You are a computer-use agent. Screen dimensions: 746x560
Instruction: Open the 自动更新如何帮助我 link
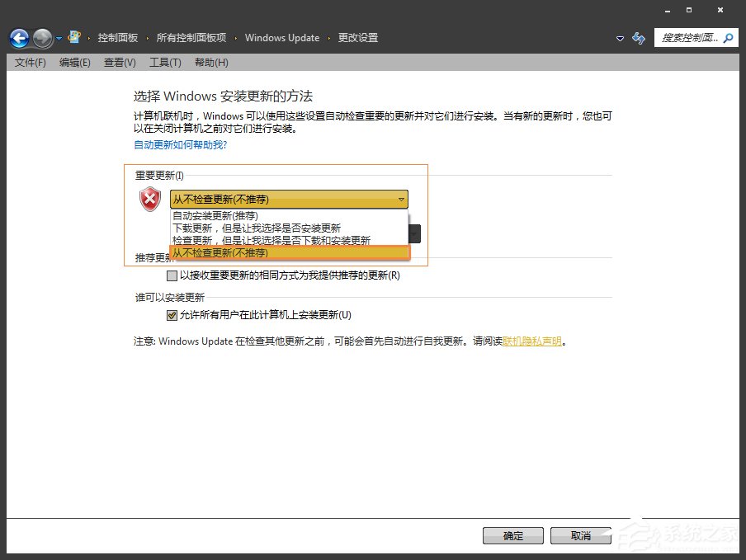[x=180, y=144]
